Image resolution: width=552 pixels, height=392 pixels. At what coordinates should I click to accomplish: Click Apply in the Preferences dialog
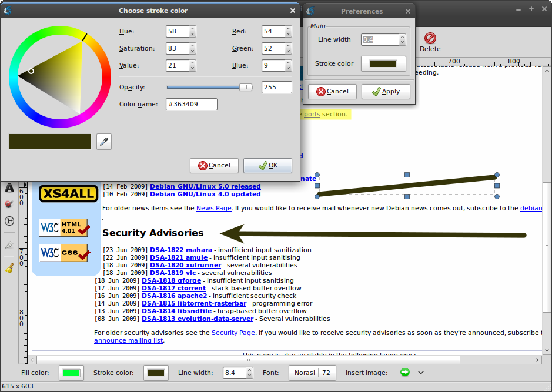point(386,92)
